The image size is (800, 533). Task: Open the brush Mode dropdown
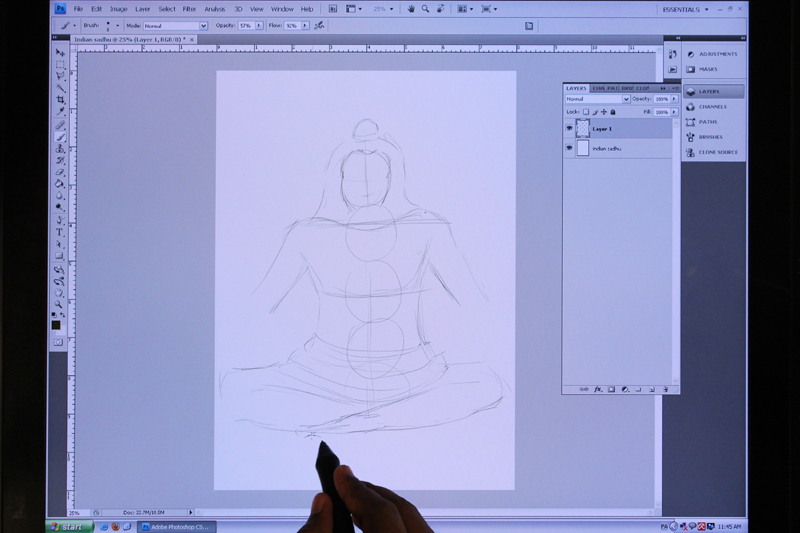point(176,25)
